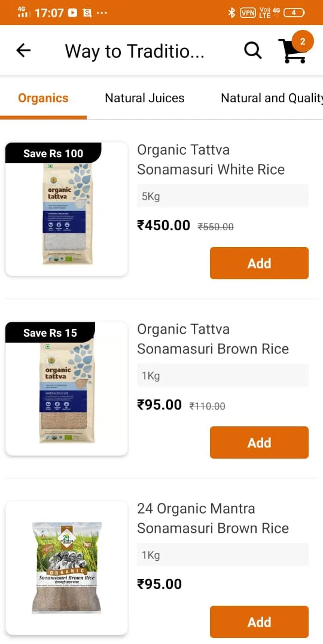This screenshot has width=323, height=644.
Task: Open Organic Tattva Sonamasuri Brown Rice title
Action: point(213,339)
